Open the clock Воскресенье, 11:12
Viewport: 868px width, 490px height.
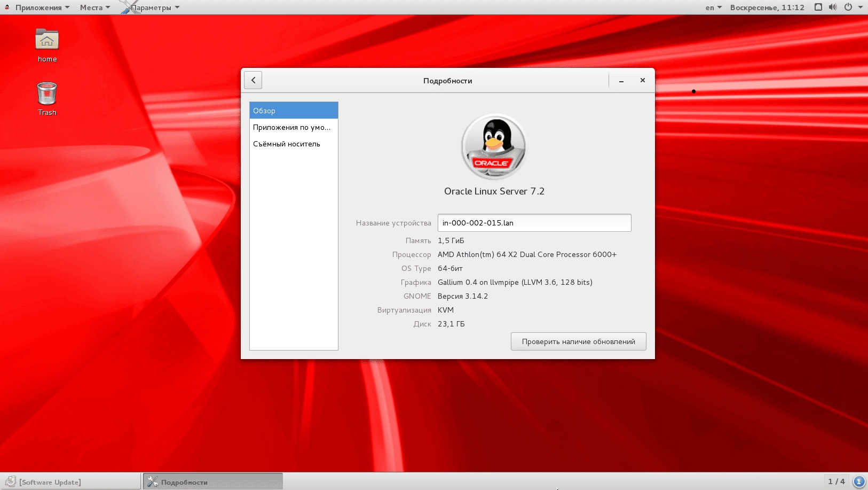(x=767, y=7)
